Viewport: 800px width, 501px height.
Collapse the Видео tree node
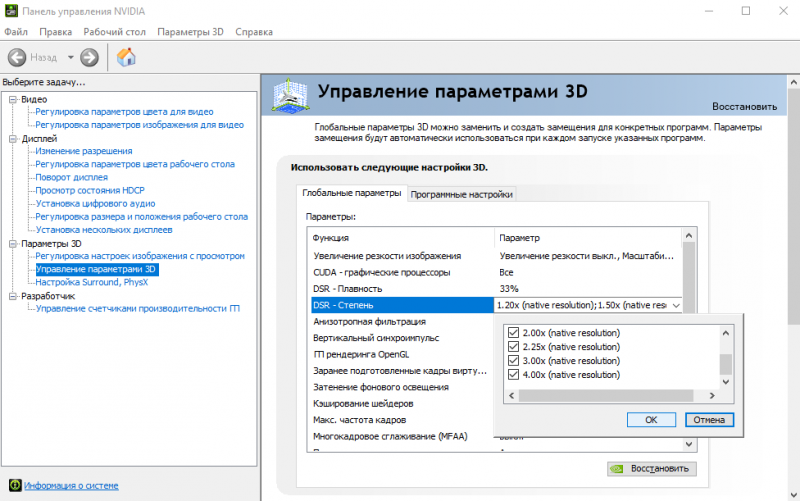(13, 99)
